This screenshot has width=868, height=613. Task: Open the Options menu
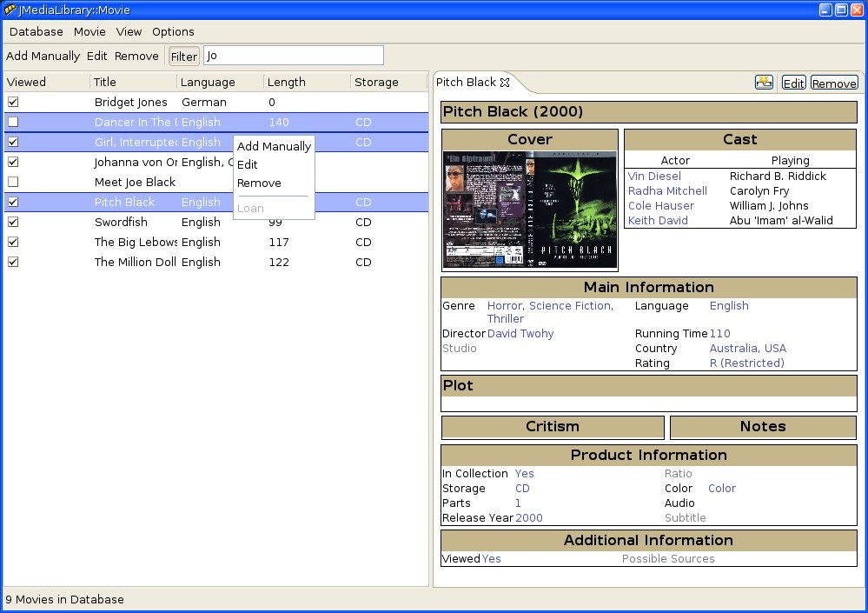[173, 32]
